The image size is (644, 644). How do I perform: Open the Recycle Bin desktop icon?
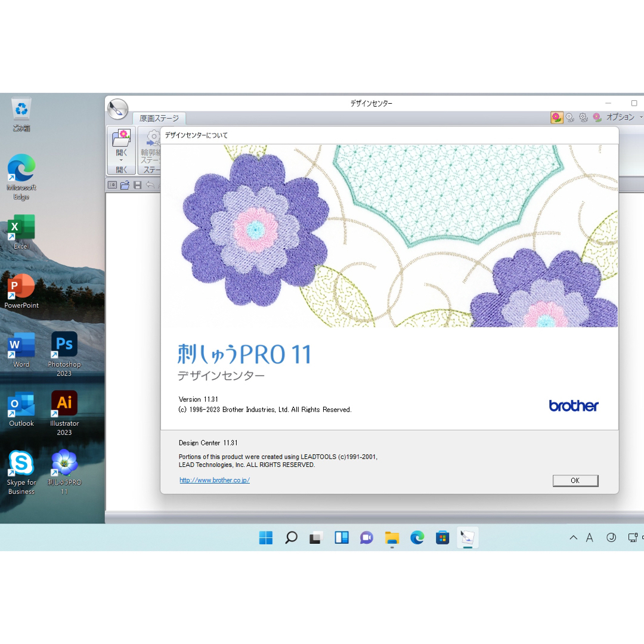click(21, 114)
